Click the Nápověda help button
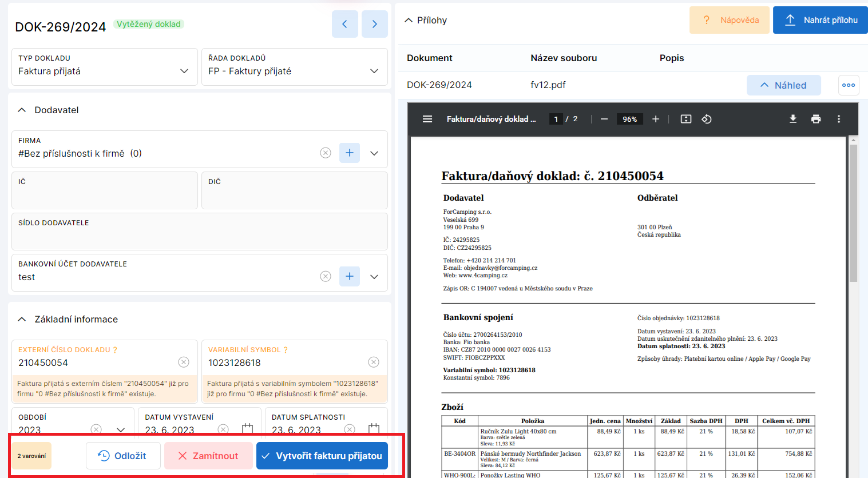Viewport: 868px width, 478px height. point(730,20)
